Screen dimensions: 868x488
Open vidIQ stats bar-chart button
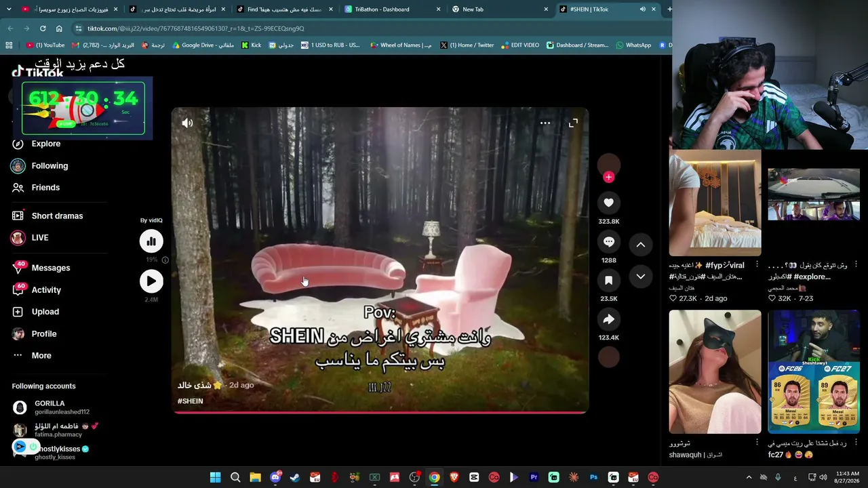point(151,241)
